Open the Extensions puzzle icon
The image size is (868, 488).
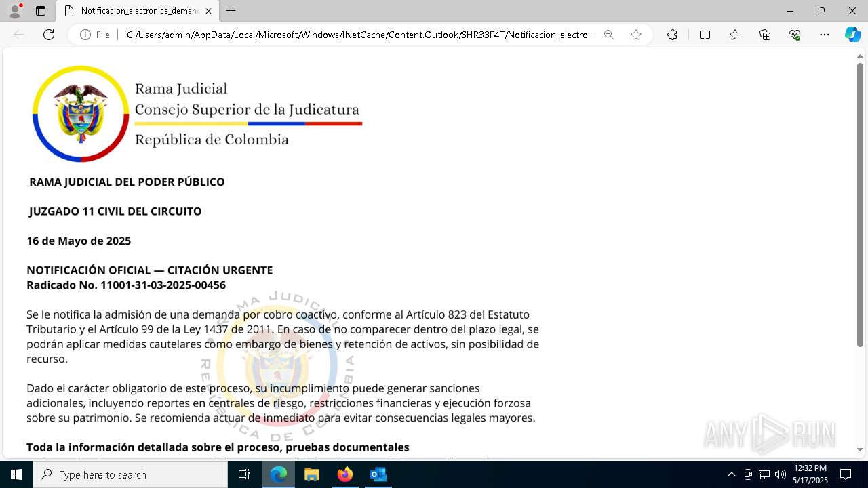click(672, 35)
